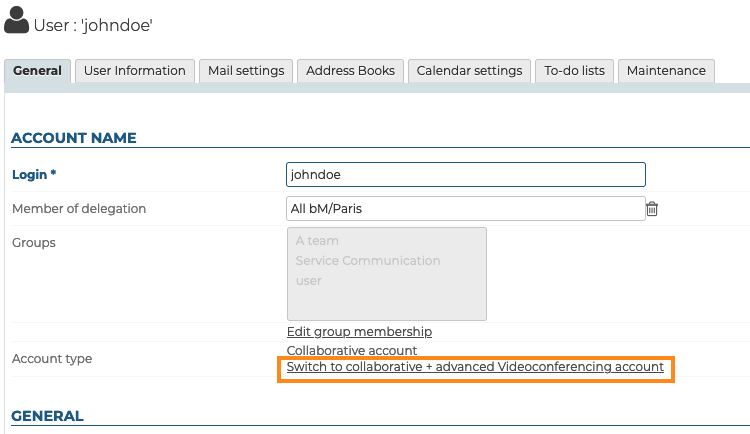Open the Edit group membership link

[359, 332]
